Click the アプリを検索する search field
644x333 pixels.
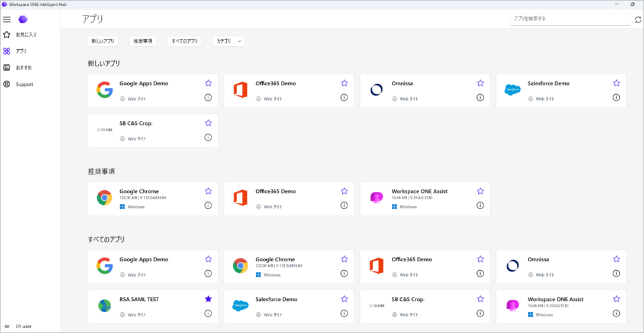pos(570,19)
